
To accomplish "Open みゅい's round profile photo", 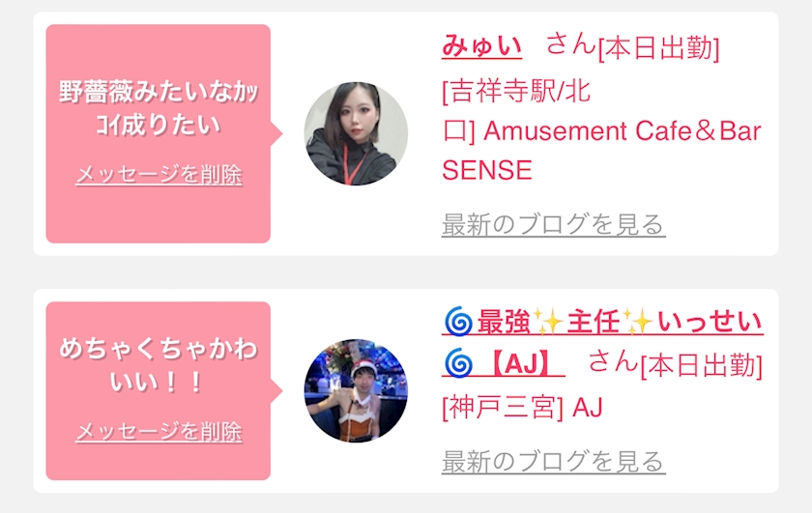I will coord(356,133).
